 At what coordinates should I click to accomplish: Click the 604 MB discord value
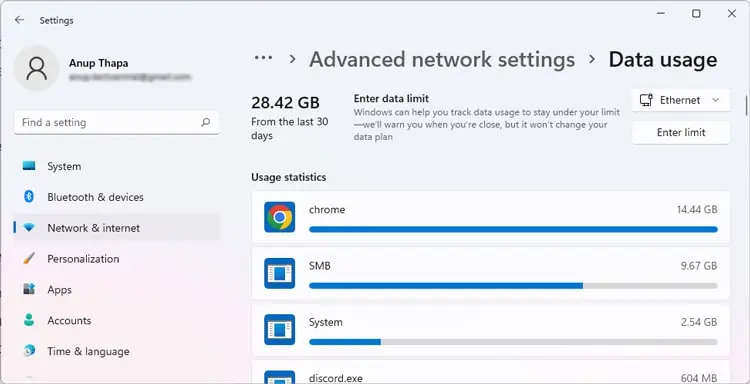click(699, 378)
